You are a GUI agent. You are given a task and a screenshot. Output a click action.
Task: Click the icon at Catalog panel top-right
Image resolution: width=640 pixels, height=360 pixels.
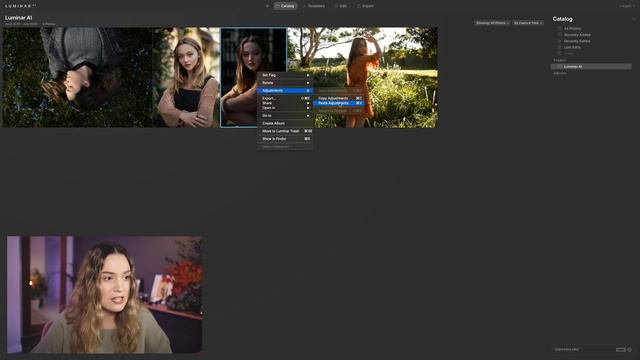634,19
